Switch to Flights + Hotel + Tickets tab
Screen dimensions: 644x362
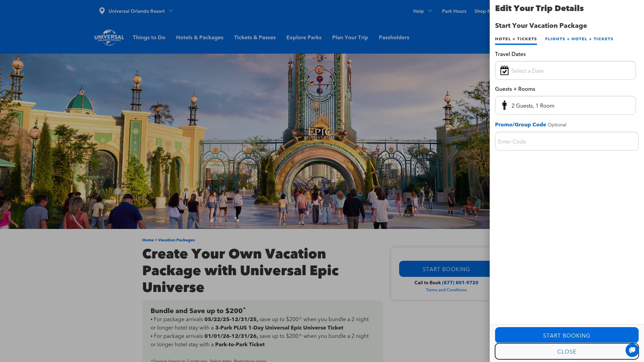pos(579,39)
